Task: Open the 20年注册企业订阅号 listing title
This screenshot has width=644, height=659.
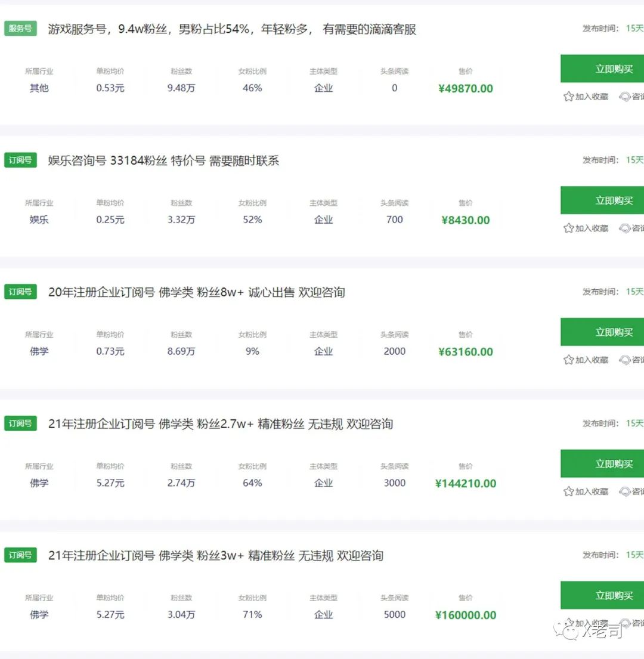Action: [x=197, y=292]
